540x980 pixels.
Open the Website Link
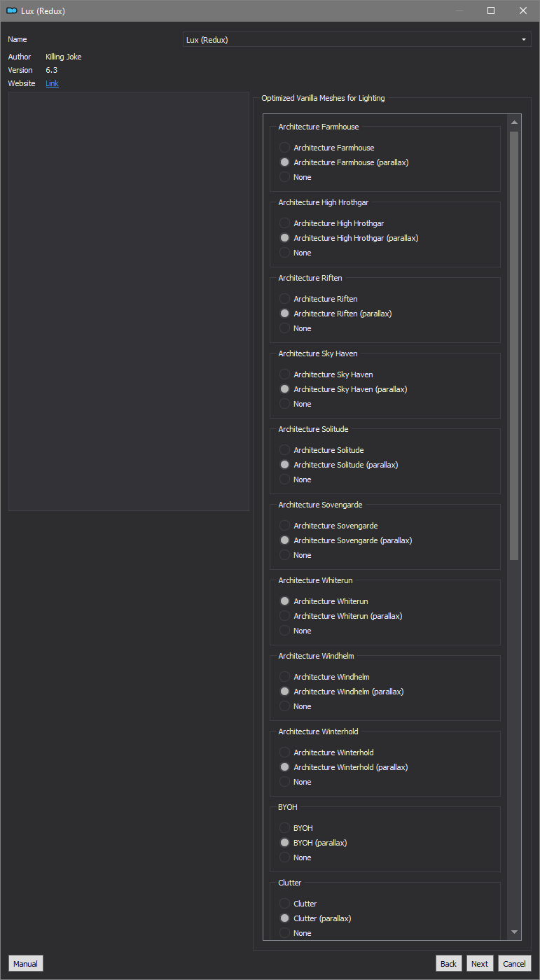point(52,83)
